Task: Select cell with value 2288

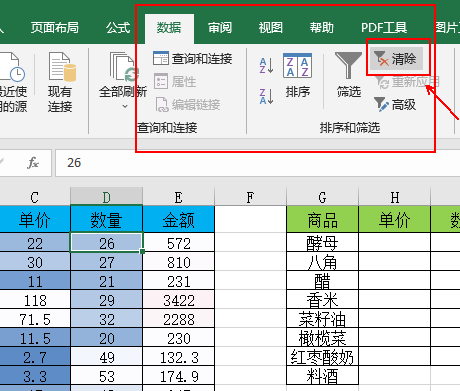Action: (x=179, y=319)
